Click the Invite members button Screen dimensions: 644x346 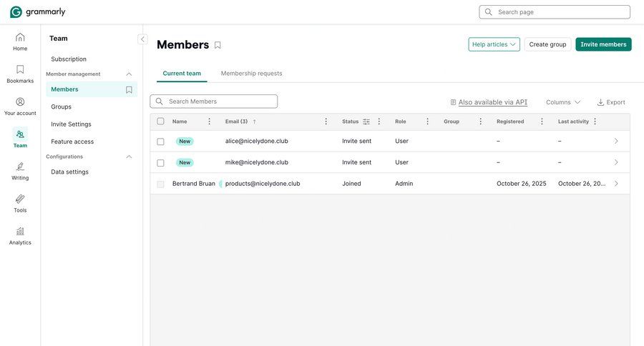click(x=603, y=44)
